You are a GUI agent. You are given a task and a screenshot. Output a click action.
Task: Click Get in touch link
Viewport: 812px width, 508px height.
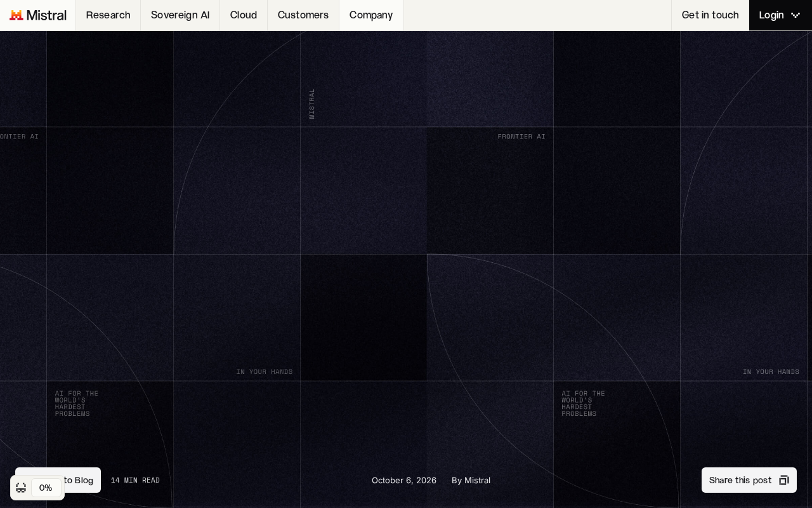click(x=710, y=15)
